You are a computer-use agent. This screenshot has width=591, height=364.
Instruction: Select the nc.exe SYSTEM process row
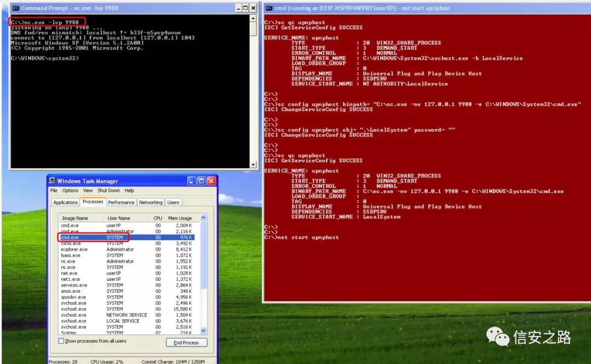click(126, 267)
